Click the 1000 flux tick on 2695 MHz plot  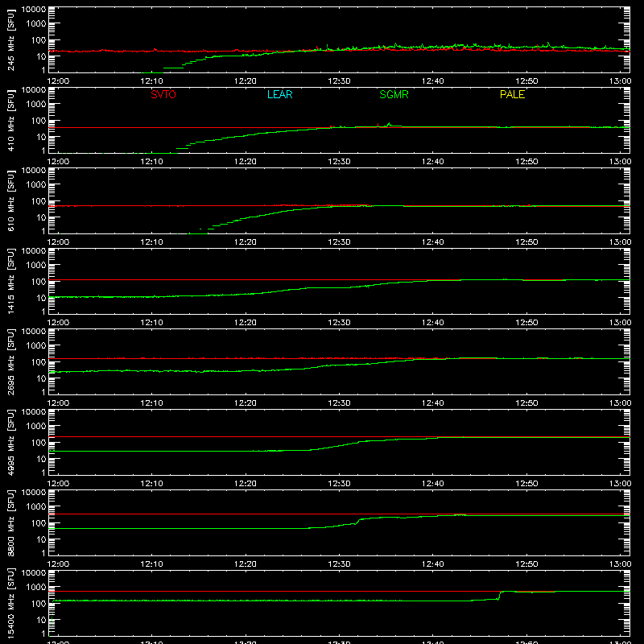[x=36, y=346]
